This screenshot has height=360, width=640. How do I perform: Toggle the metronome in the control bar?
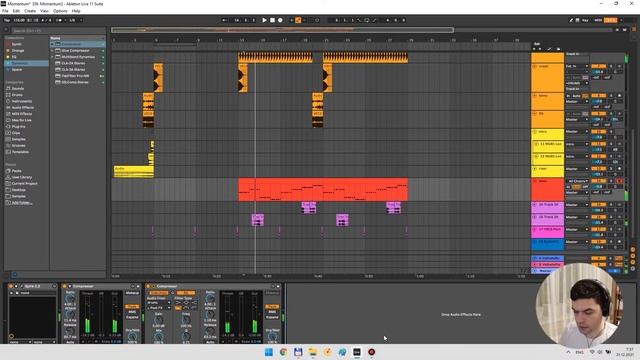pyautogui.click(x=59, y=20)
